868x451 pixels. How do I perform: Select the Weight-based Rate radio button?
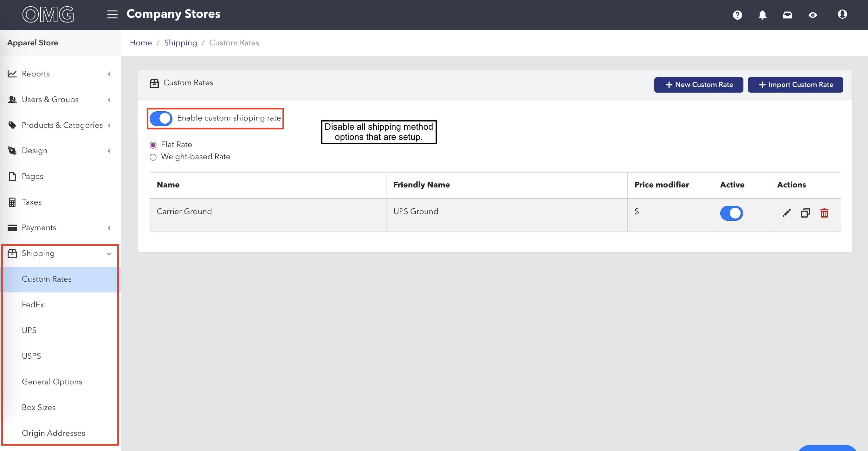pyautogui.click(x=153, y=157)
